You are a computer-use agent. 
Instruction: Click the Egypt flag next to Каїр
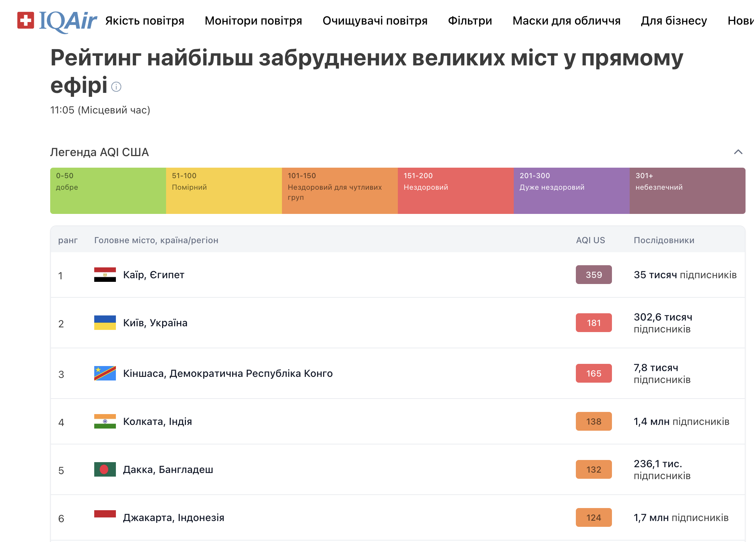pyautogui.click(x=105, y=275)
